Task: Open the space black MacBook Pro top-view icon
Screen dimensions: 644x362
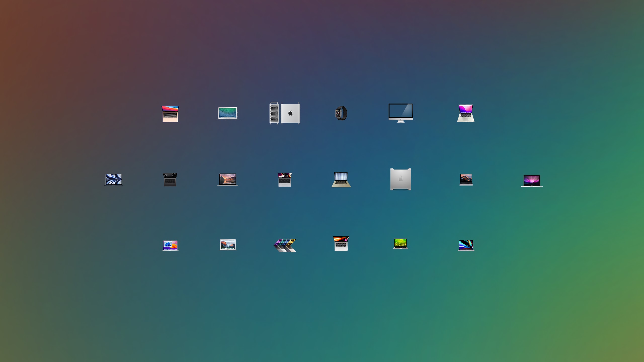Action: pyautogui.click(x=170, y=179)
